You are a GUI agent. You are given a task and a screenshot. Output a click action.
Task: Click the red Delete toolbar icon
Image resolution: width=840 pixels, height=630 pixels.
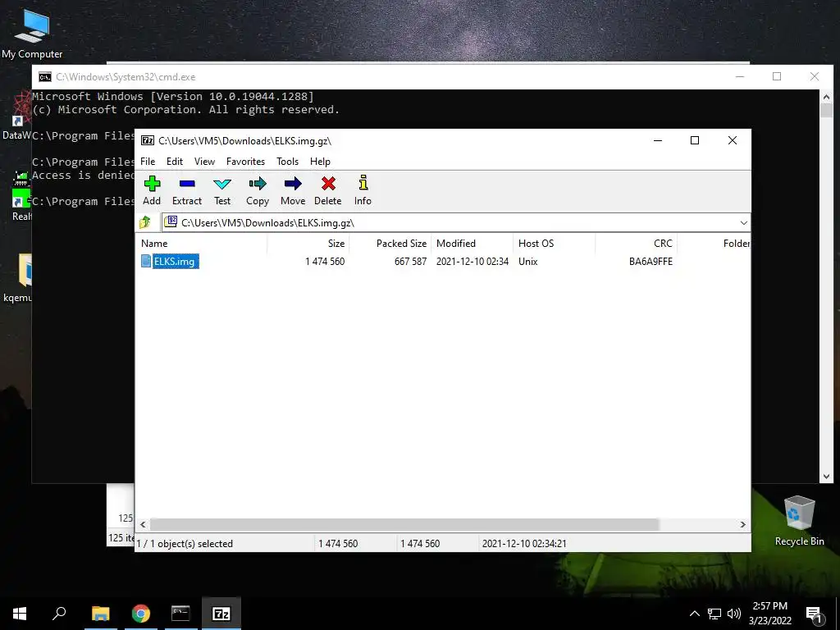pos(328,190)
